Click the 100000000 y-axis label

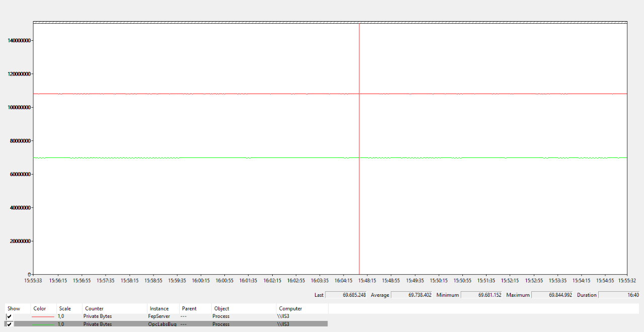point(20,107)
